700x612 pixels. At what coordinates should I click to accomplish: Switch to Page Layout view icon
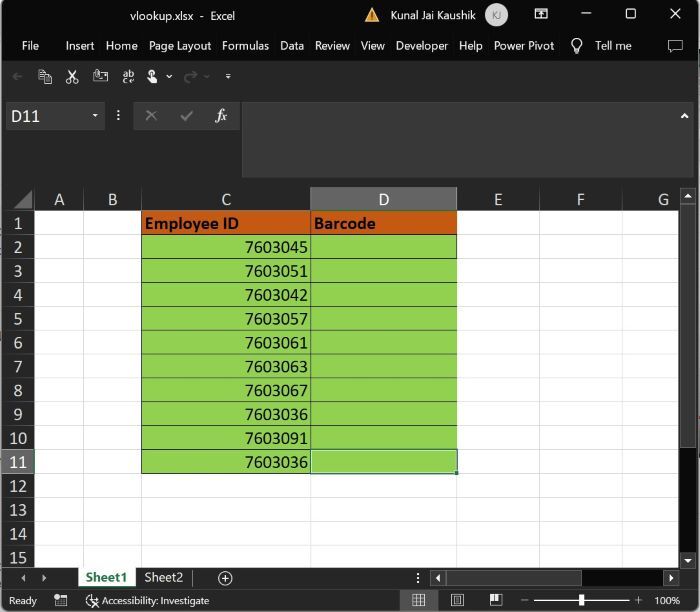pos(457,600)
